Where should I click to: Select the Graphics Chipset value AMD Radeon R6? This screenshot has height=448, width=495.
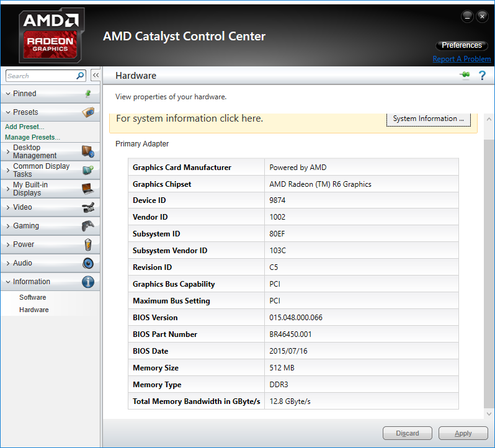point(320,184)
